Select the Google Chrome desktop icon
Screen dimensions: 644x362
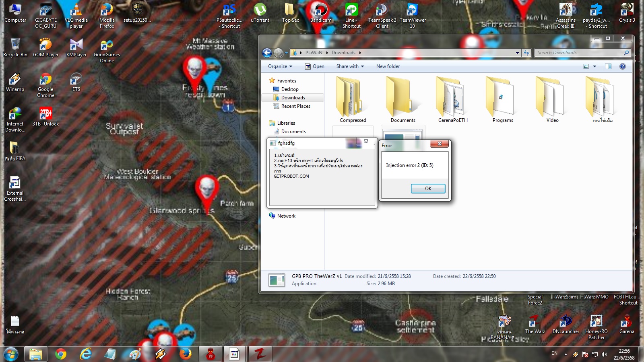point(45,85)
